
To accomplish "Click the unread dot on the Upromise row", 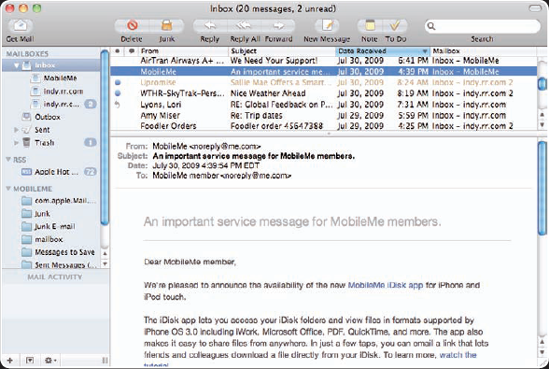I will pos(118,83).
